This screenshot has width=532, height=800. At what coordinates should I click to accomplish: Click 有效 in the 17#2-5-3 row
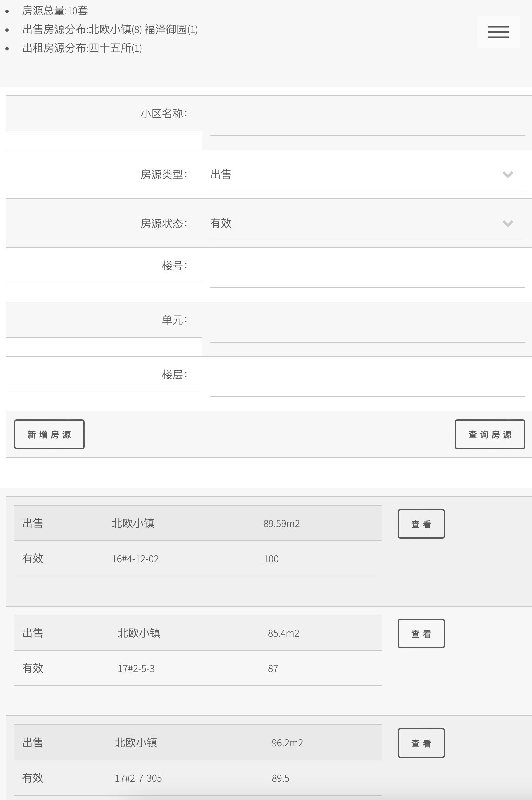point(32,668)
